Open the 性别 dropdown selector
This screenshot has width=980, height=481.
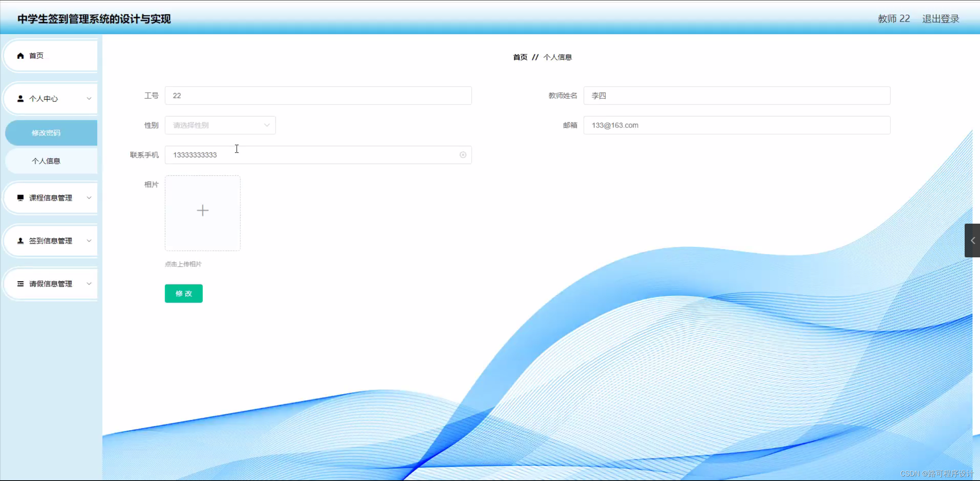pyautogui.click(x=220, y=125)
